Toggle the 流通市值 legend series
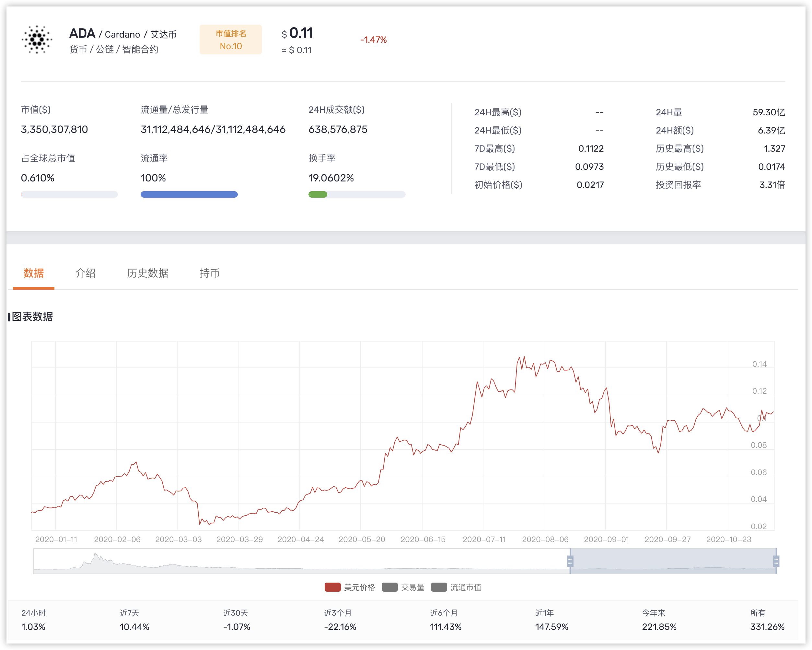The width and height of the screenshot is (812, 650). [466, 587]
